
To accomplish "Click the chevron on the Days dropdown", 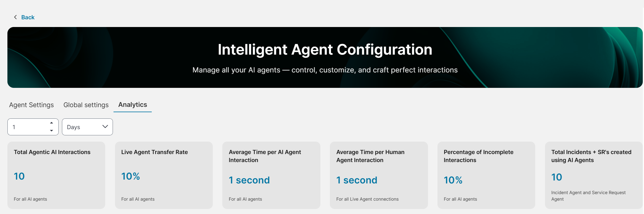I will coord(105,127).
